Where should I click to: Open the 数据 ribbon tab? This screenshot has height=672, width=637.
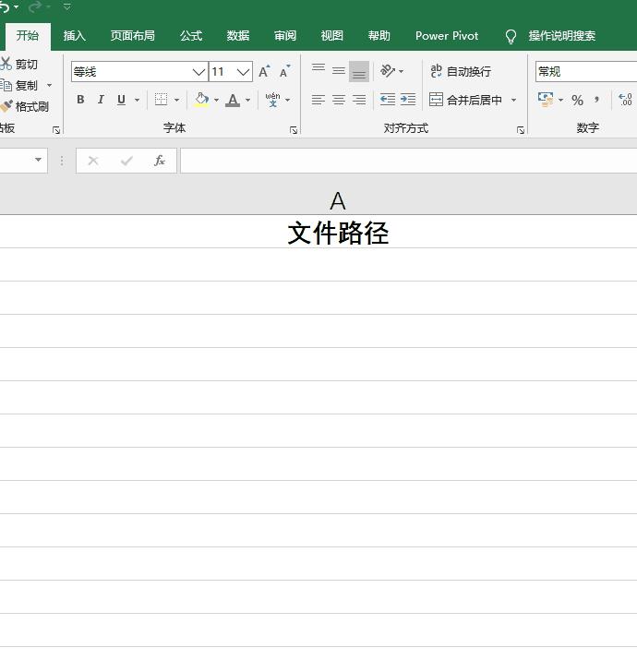click(238, 36)
